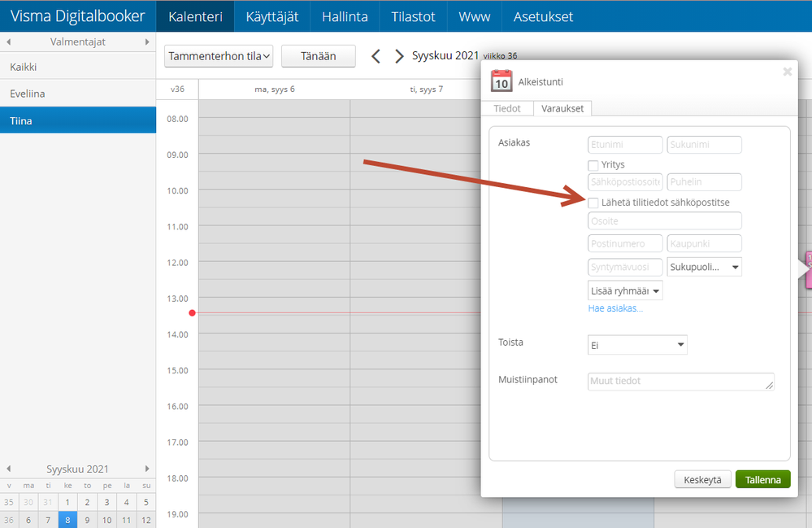Switch to the Tiedot tab
The image size is (812, 528).
(x=507, y=108)
